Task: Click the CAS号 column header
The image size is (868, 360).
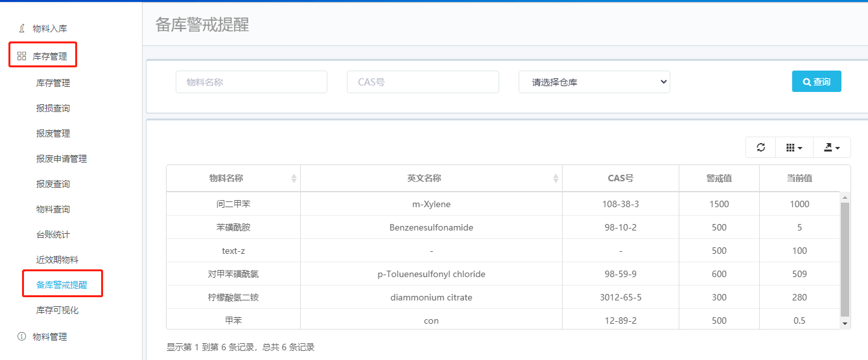Action: point(620,178)
